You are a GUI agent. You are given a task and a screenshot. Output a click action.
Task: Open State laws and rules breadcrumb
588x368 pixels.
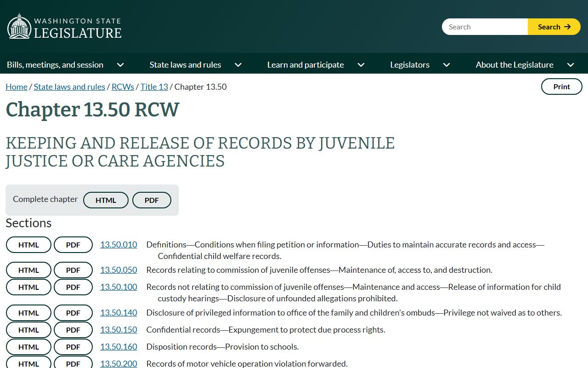(x=69, y=86)
